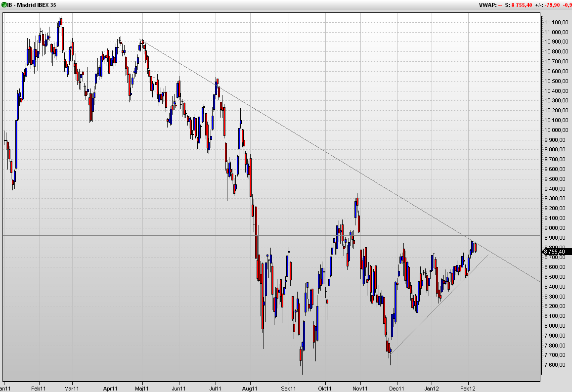572x392 pixels.
Task: Click the -79,90 change value in header
Action: click(552, 5)
